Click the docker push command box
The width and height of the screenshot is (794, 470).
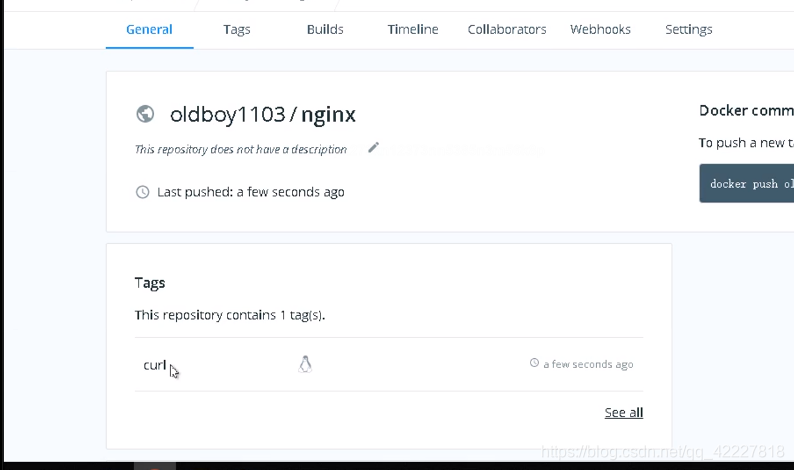point(747,183)
